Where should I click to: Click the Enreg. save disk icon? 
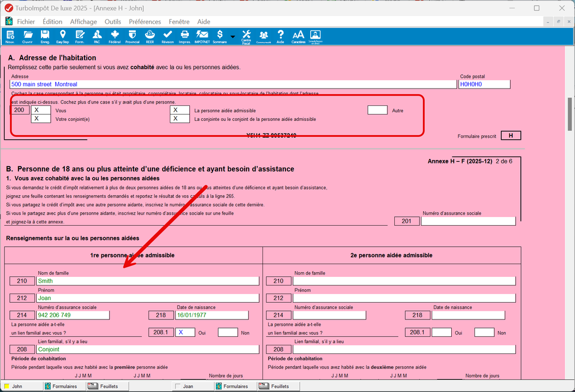[x=45, y=37]
